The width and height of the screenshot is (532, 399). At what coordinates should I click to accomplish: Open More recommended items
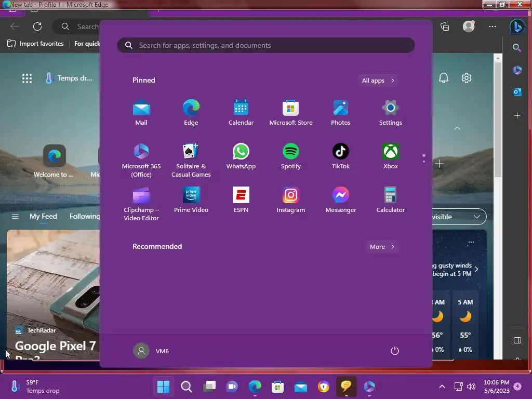coord(382,247)
